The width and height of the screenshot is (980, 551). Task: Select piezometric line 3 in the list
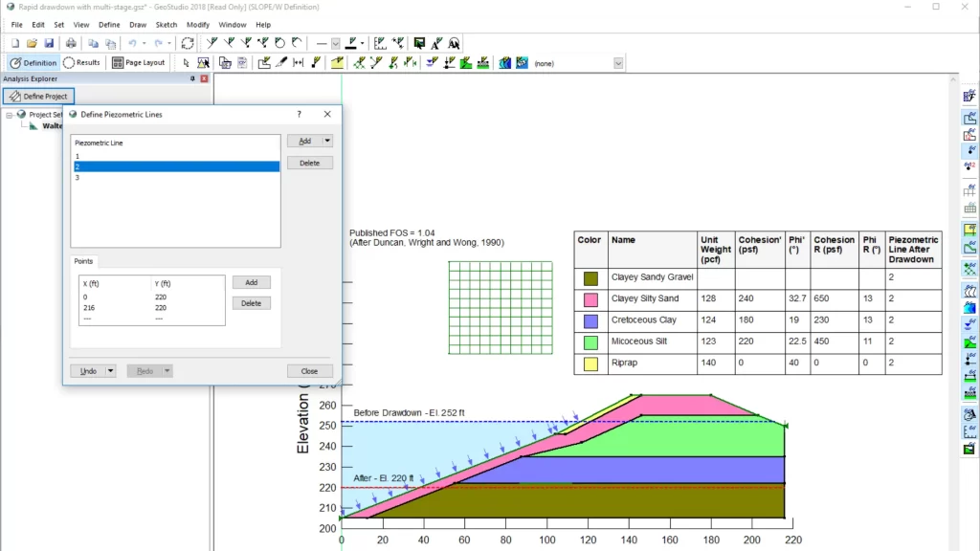click(x=77, y=177)
